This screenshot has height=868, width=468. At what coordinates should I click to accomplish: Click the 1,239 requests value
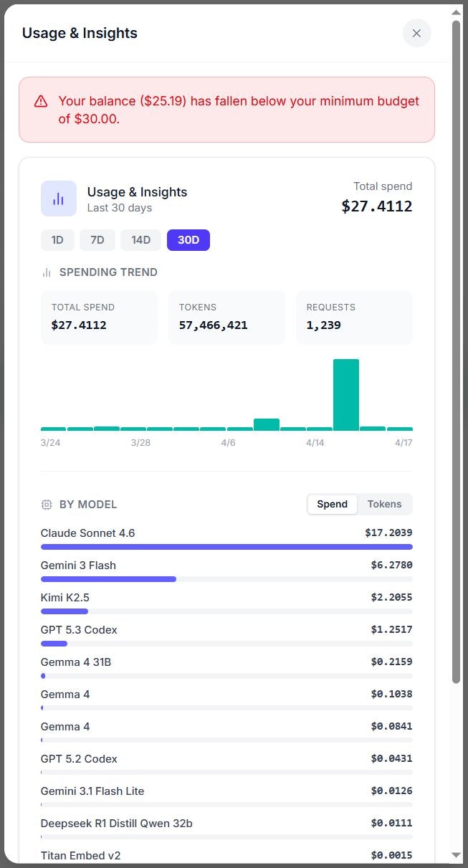pyautogui.click(x=323, y=325)
